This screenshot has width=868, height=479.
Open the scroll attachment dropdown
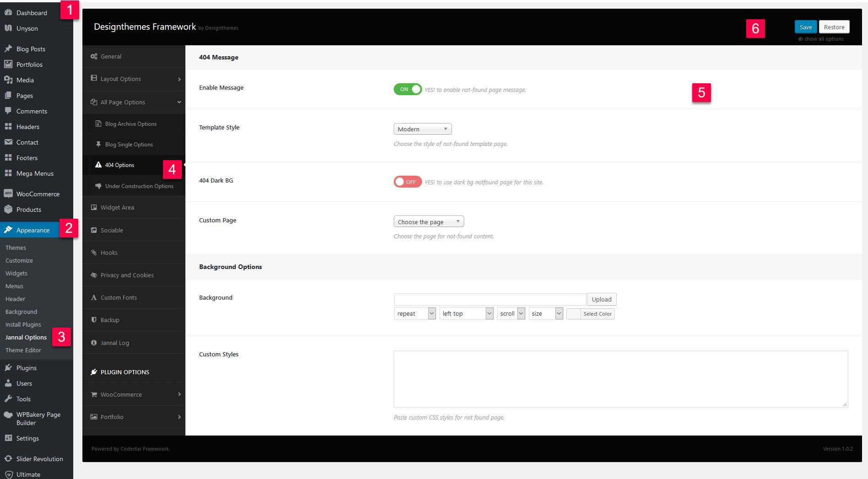point(511,313)
